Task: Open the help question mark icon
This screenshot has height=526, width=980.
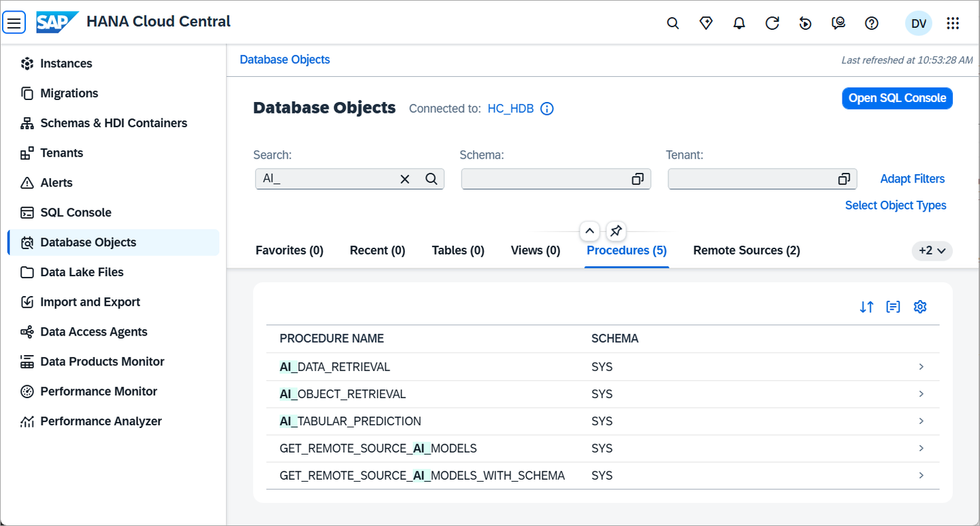Action: click(872, 23)
